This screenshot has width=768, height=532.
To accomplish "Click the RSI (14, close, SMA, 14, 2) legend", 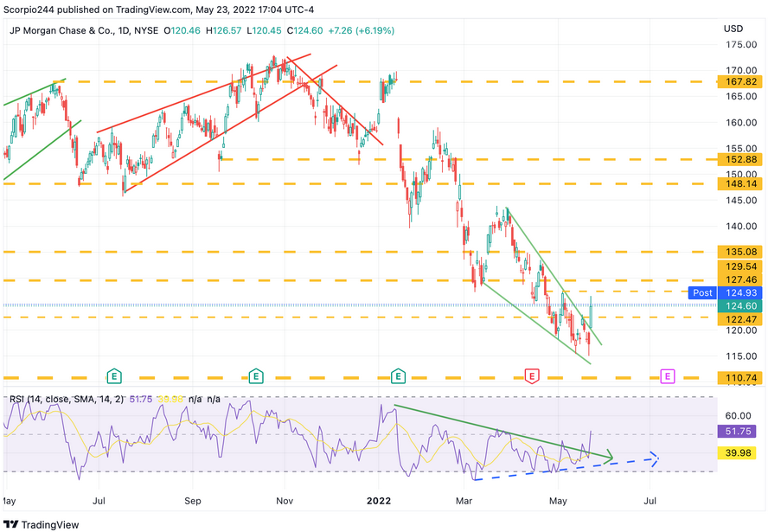I will click(67, 400).
